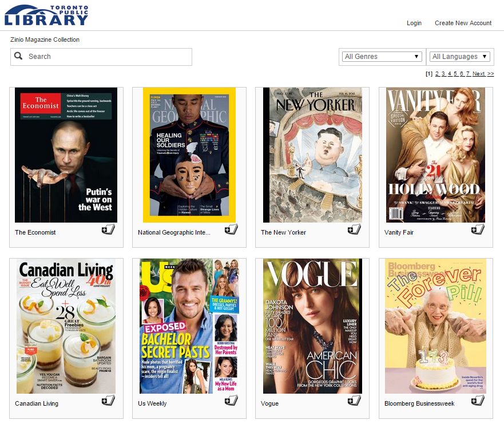Click the search magnifier icon

click(18, 56)
